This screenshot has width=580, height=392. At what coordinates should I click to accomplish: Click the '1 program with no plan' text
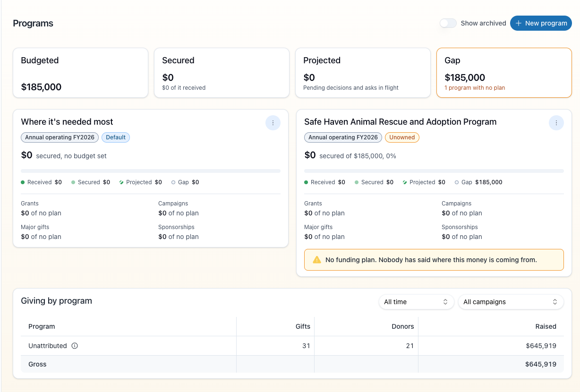pos(475,88)
